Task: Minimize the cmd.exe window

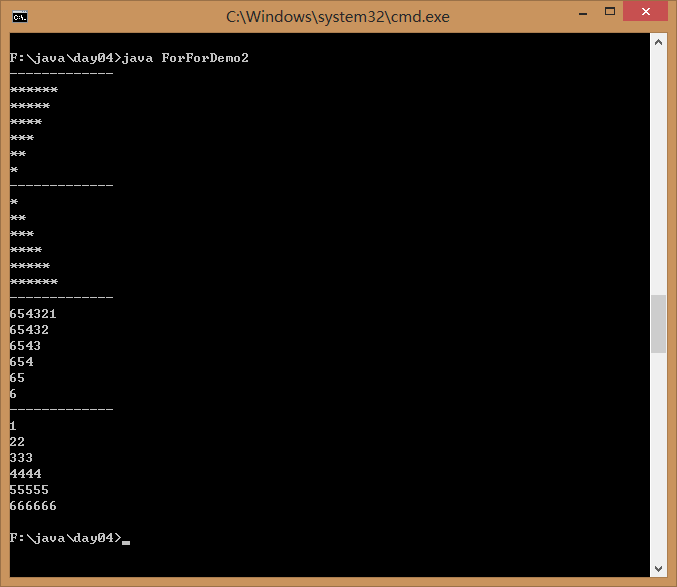Action: tap(583, 13)
